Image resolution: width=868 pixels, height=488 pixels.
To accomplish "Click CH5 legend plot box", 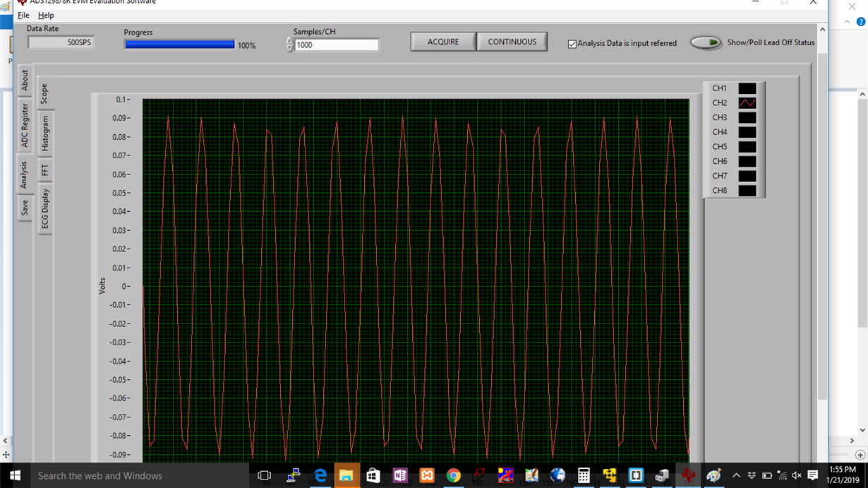I will pyautogui.click(x=747, y=147).
